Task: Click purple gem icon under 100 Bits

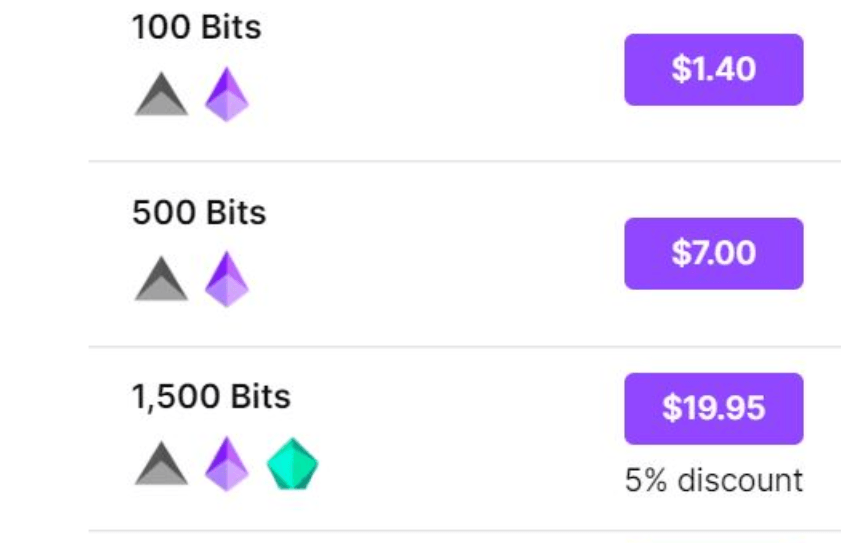Action: pos(227,94)
